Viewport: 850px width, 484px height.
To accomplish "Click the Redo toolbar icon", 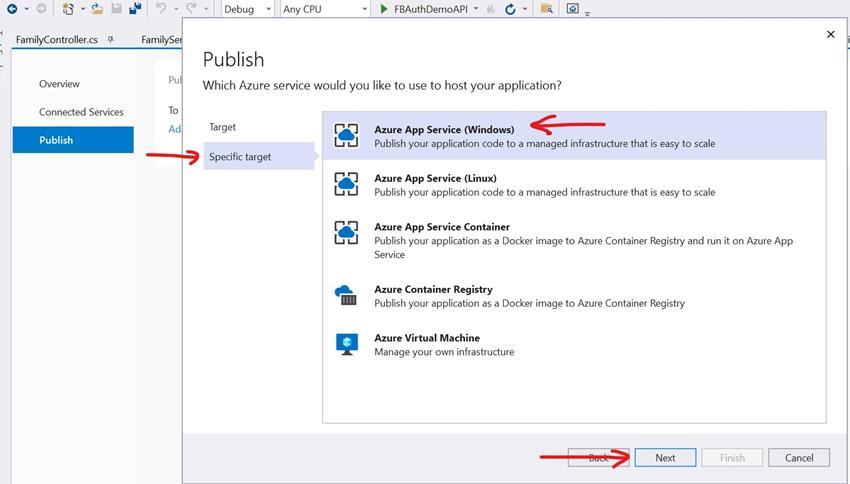I will [x=191, y=9].
